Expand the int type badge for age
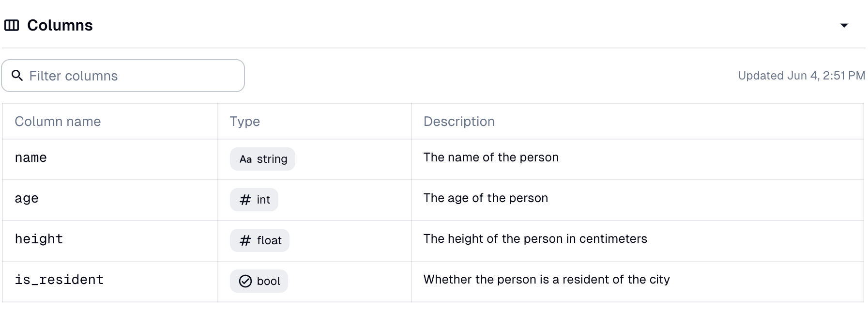 click(x=254, y=199)
